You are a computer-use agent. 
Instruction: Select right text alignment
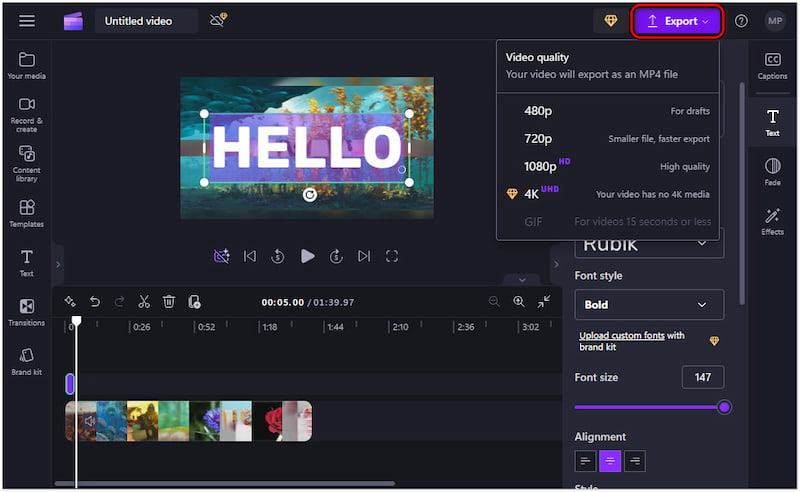pyautogui.click(x=634, y=461)
